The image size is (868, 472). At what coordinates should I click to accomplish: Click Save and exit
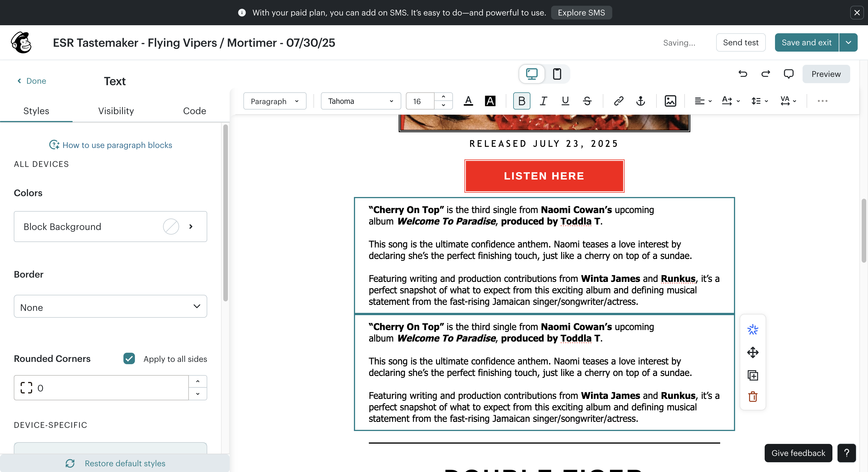coord(807,42)
